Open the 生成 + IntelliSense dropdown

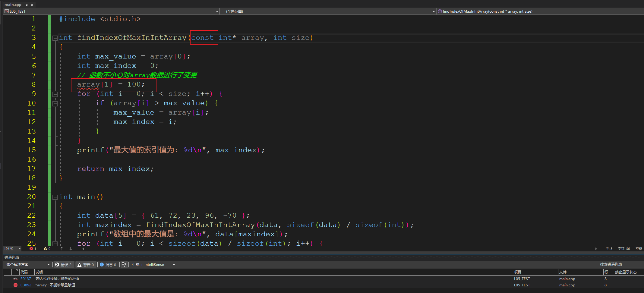174,265
